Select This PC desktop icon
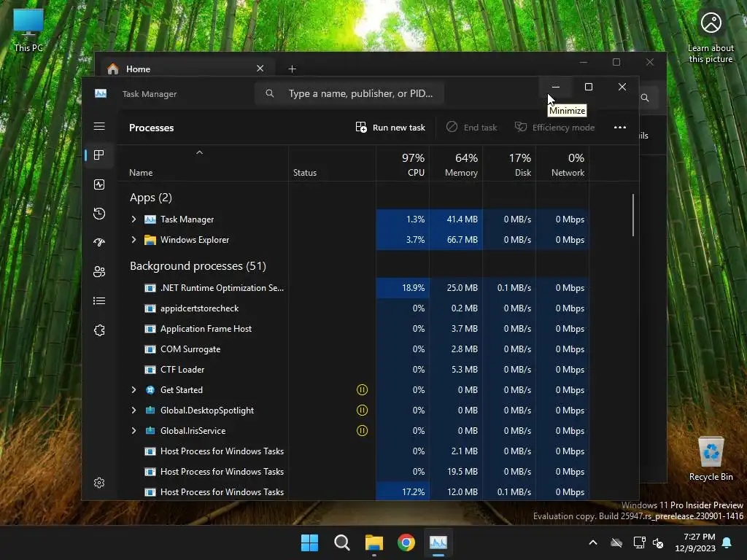The image size is (747, 560). tap(28, 30)
